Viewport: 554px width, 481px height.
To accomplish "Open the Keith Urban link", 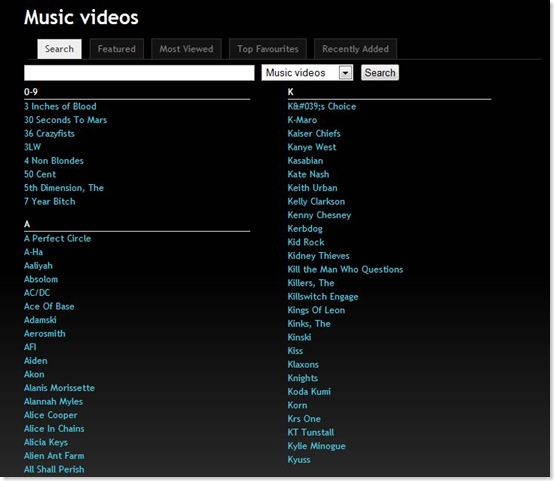I will (x=312, y=188).
